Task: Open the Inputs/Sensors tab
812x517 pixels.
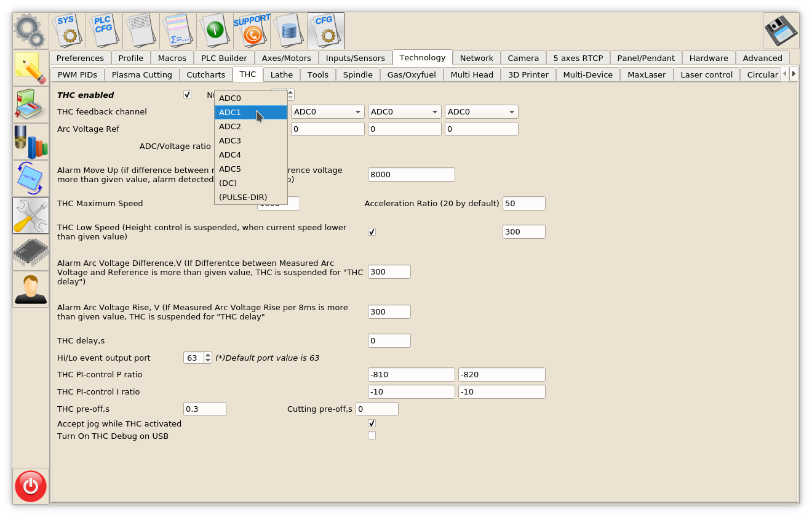Action: pos(355,58)
